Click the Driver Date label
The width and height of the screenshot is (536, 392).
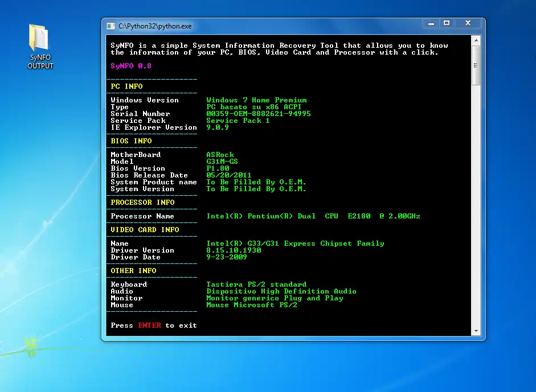click(136, 257)
